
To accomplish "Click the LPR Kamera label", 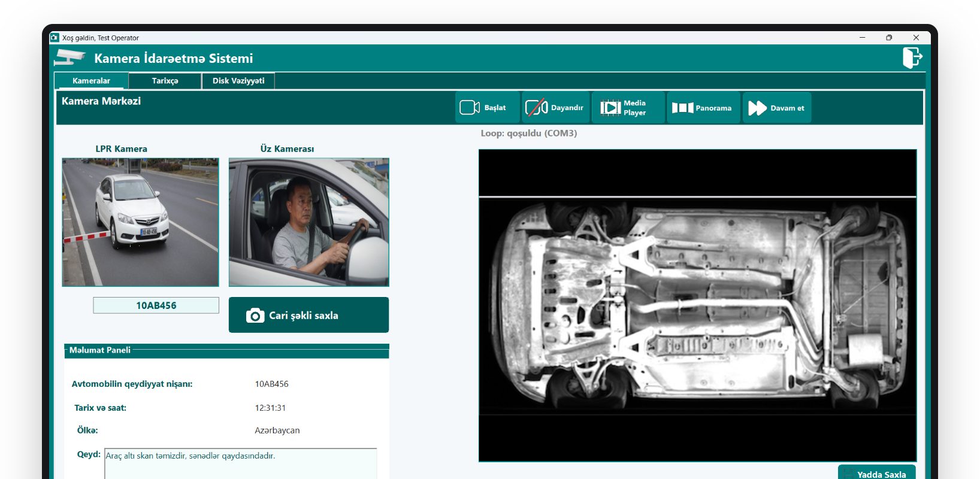I will click(121, 148).
